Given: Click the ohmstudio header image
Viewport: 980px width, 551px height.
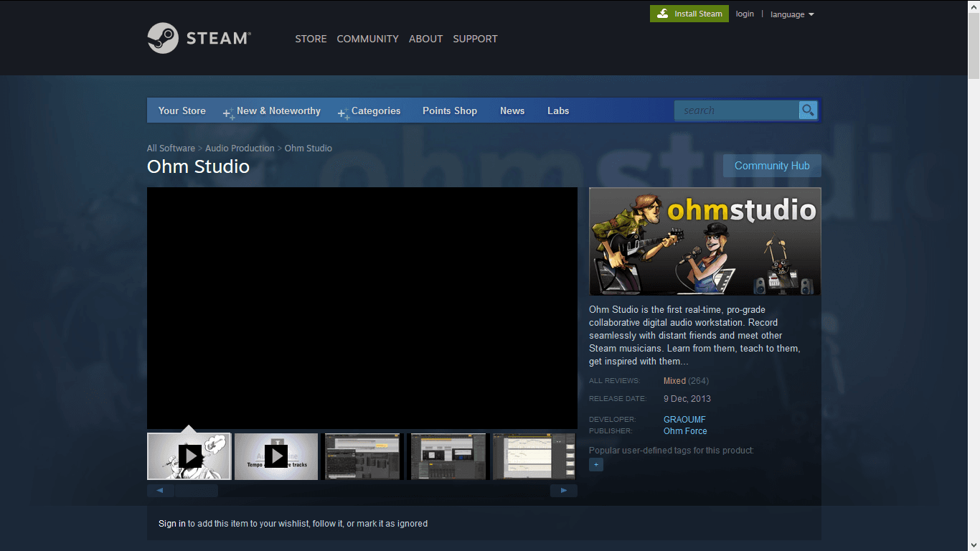Looking at the screenshot, I should (x=705, y=242).
